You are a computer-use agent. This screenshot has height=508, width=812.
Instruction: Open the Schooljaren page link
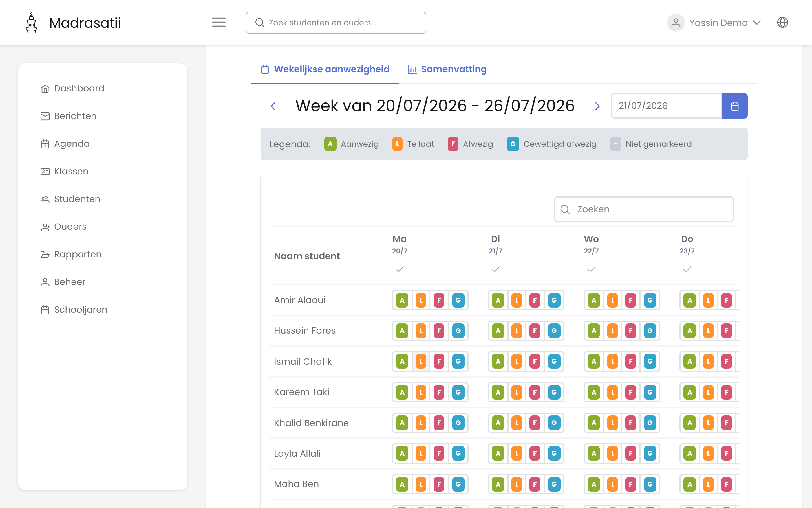81,310
